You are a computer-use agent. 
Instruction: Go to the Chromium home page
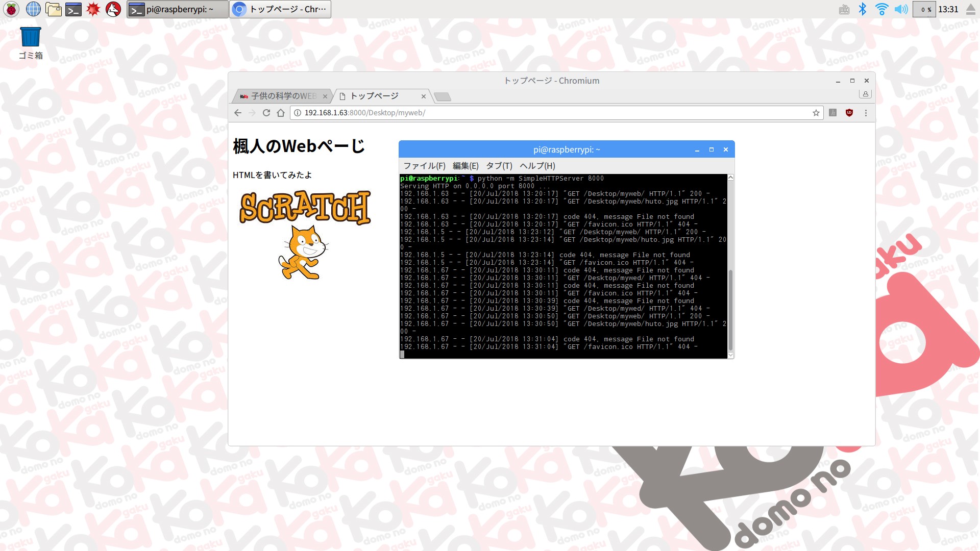pyautogui.click(x=281, y=113)
